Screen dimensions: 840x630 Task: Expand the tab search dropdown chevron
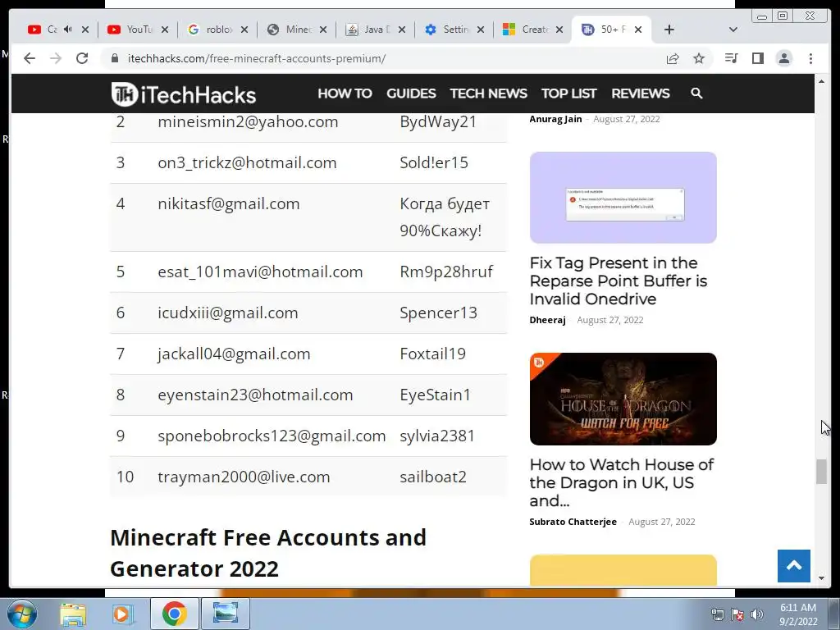point(733,30)
